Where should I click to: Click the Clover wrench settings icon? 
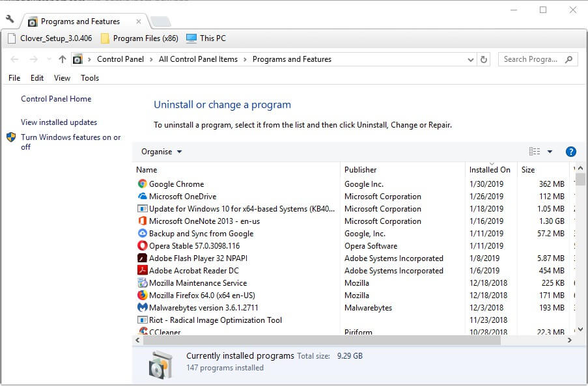10,19
